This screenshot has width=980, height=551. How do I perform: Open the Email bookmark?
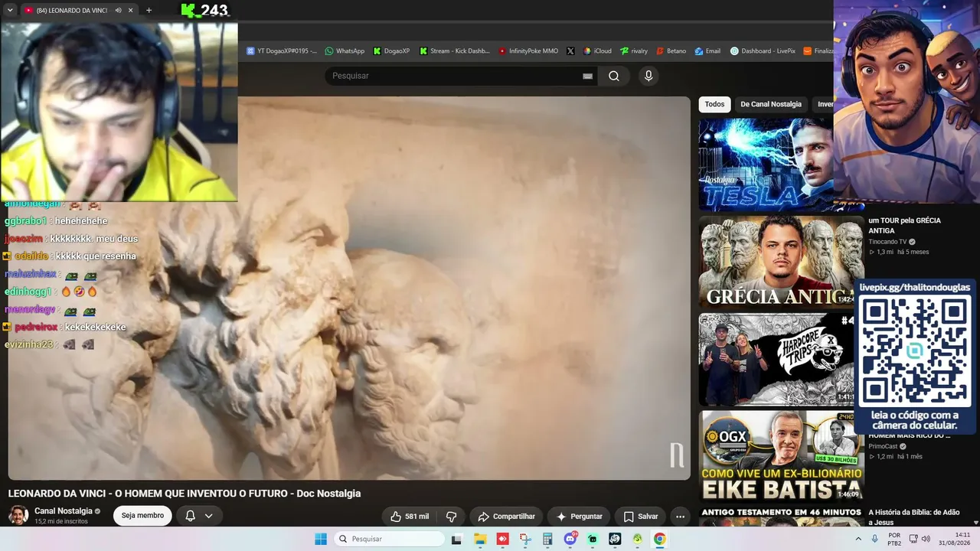(x=707, y=51)
